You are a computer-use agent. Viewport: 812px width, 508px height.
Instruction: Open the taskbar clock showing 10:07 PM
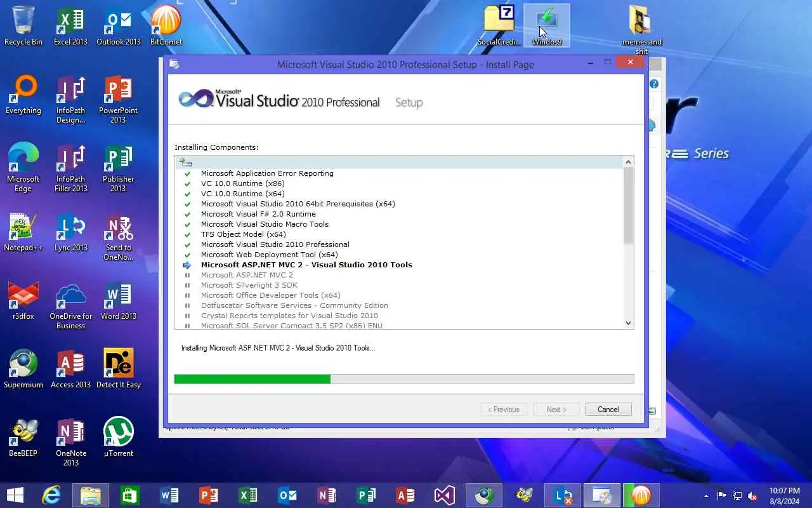point(785,495)
